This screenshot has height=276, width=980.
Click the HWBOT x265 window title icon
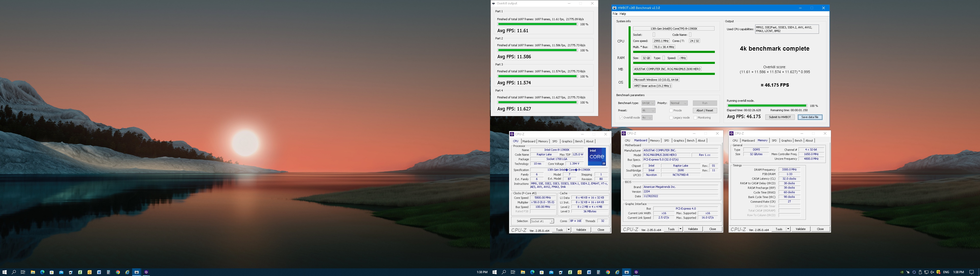point(614,8)
